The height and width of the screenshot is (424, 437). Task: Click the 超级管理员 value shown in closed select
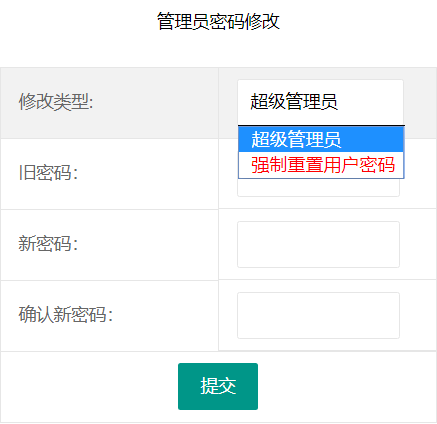coord(294,102)
